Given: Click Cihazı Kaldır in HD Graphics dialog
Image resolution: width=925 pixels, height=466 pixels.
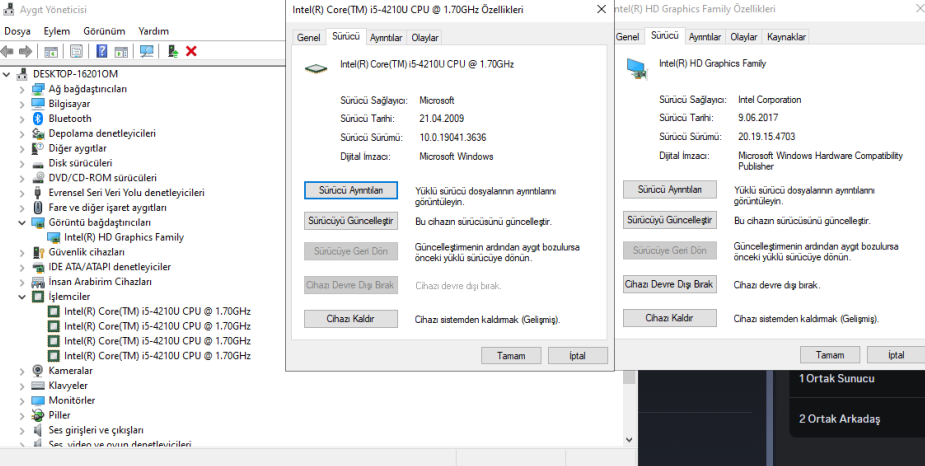Looking at the screenshot, I should pyautogui.click(x=670, y=318).
